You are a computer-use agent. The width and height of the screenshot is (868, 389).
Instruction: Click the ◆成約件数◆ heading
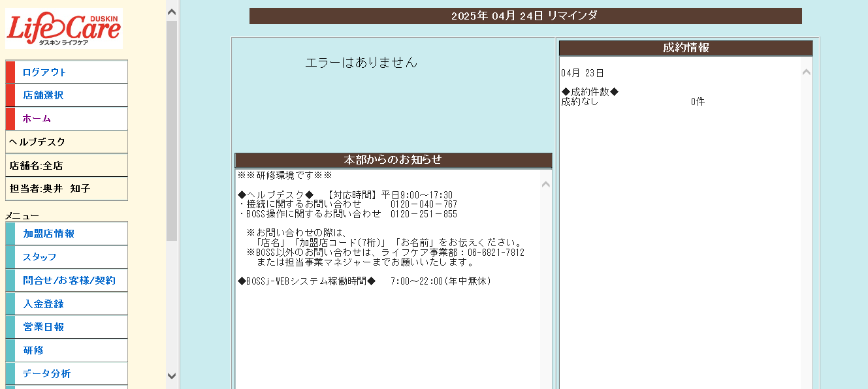click(590, 92)
